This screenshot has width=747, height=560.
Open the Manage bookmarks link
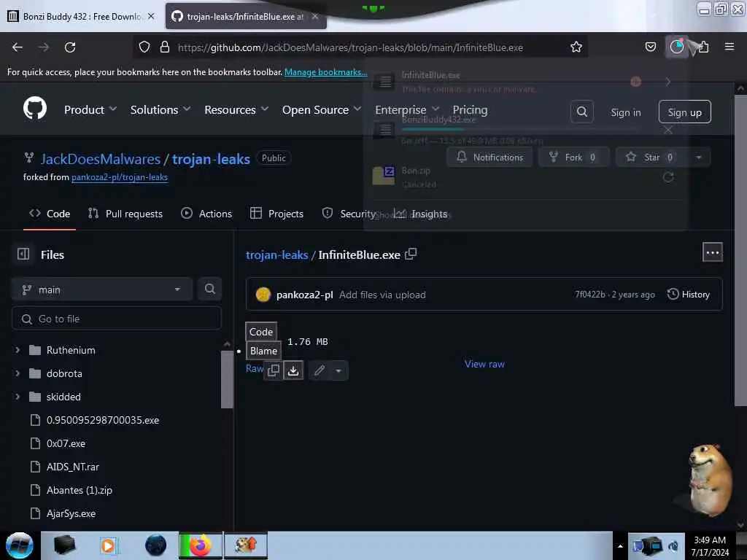coord(326,72)
